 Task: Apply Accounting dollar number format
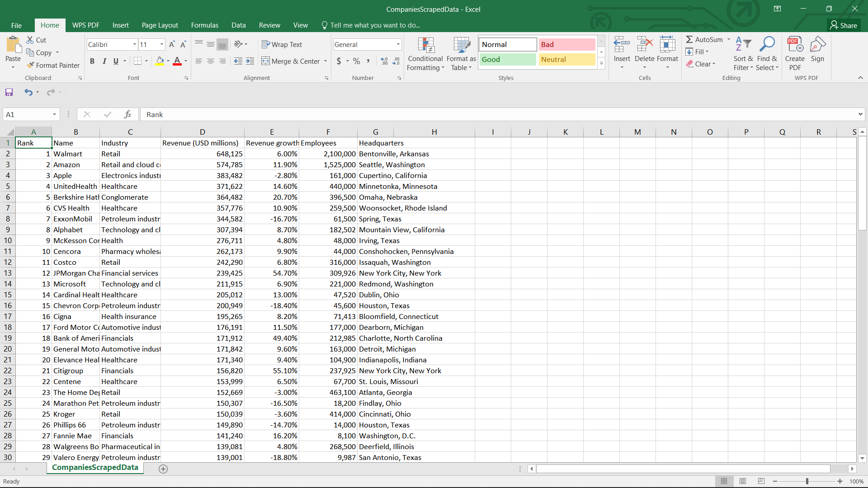339,61
